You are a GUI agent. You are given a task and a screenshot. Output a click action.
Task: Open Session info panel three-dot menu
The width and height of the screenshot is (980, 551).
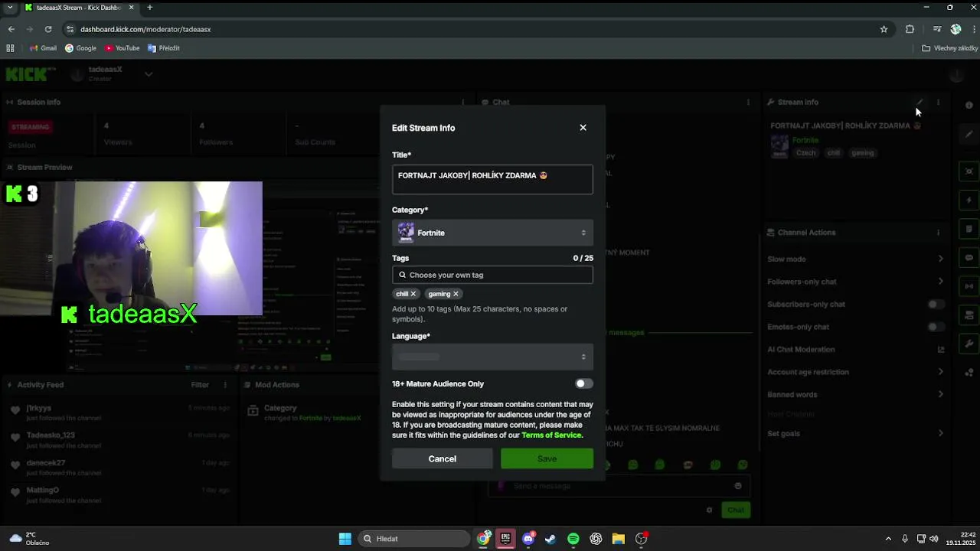pyautogui.click(x=462, y=102)
